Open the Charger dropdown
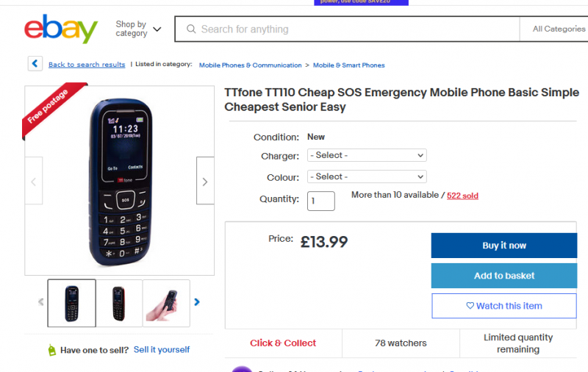 (x=367, y=156)
